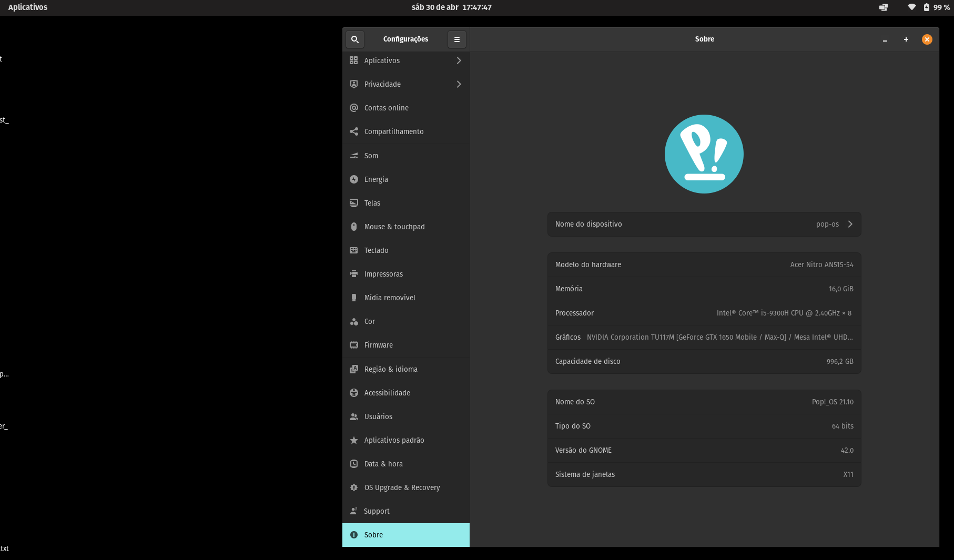Viewport: 954px width, 560px height.
Task: Click the Nome do dispositivo row
Action: pos(704,224)
